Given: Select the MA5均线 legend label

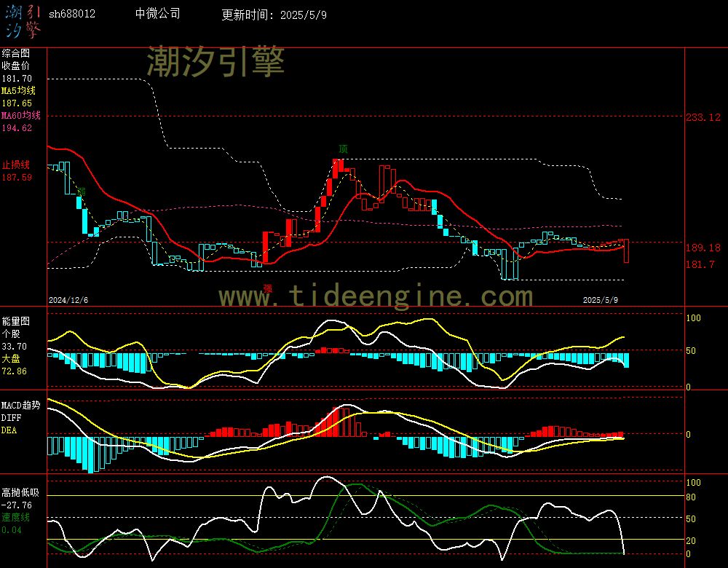Looking at the screenshot, I should pyautogui.click(x=18, y=90).
